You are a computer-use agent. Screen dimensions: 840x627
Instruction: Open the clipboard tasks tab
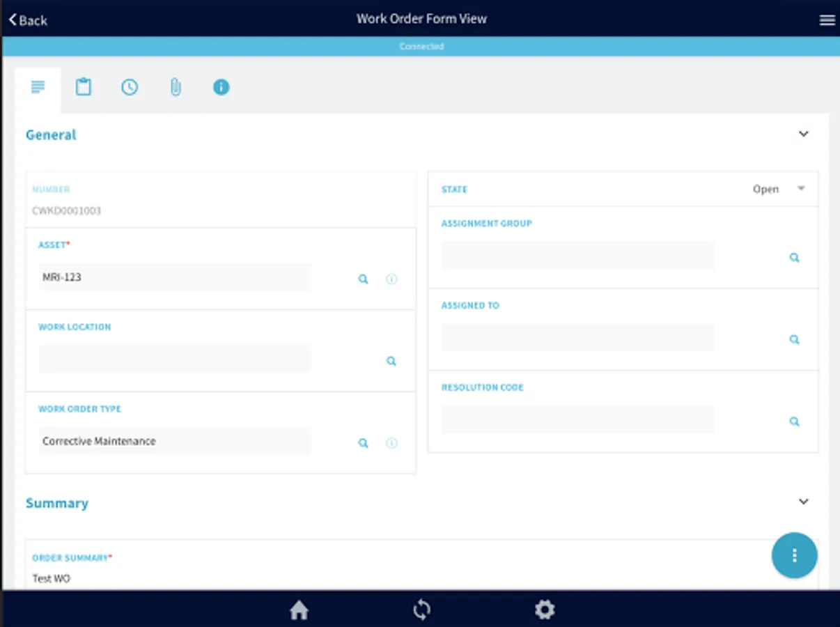pos(84,87)
